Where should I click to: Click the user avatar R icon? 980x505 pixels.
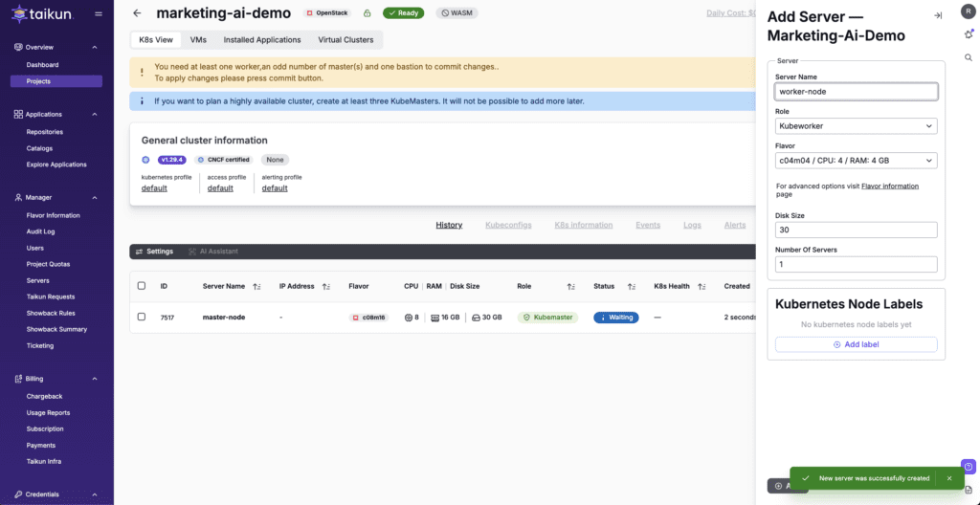(969, 11)
